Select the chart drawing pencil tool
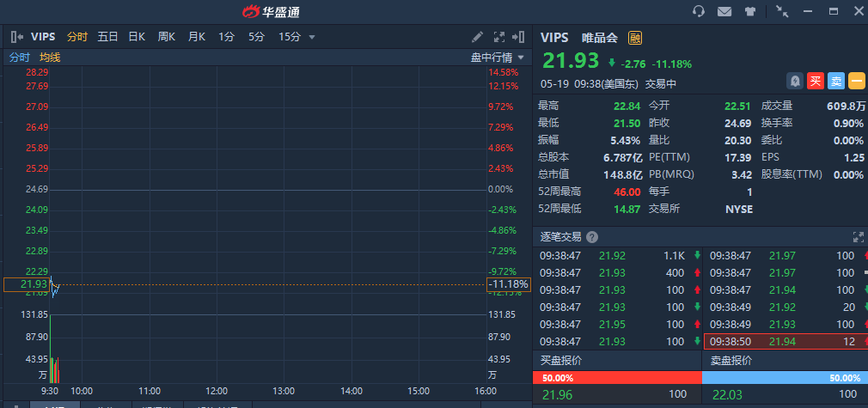The height and width of the screenshot is (408, 868). click(x=478, y=37)
